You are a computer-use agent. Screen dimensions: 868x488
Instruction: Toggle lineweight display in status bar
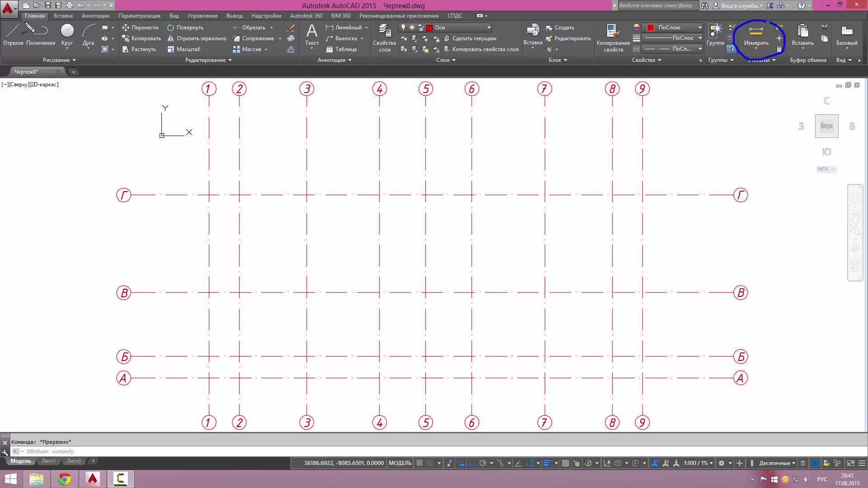pos(547,463)
